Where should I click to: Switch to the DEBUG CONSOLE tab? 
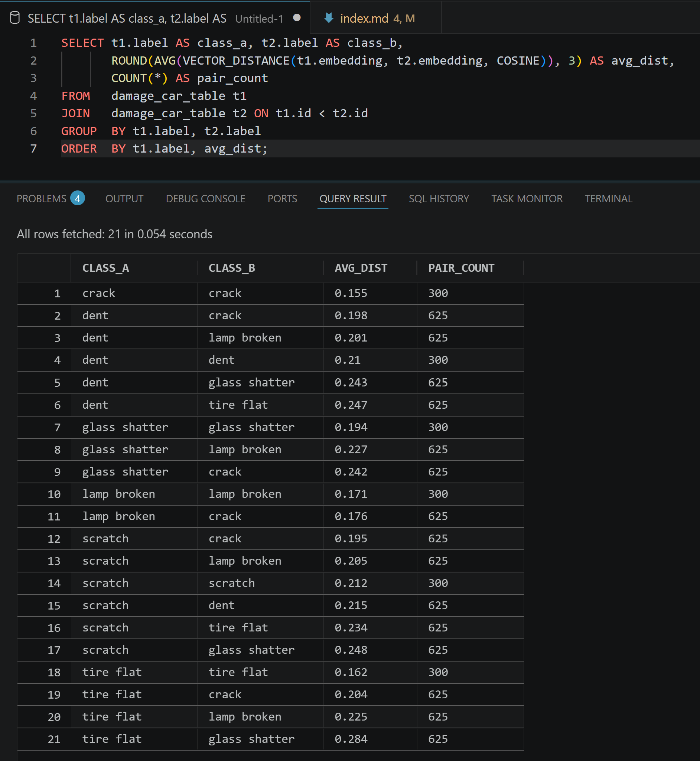click(x=206, y=199)
